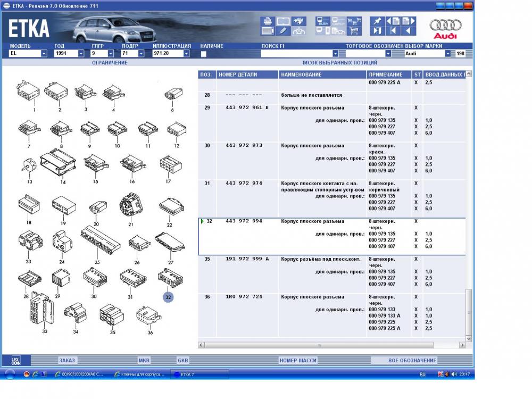Open the ELSA module icon
This screenshot has width=532, height=399.
point(323,21)
